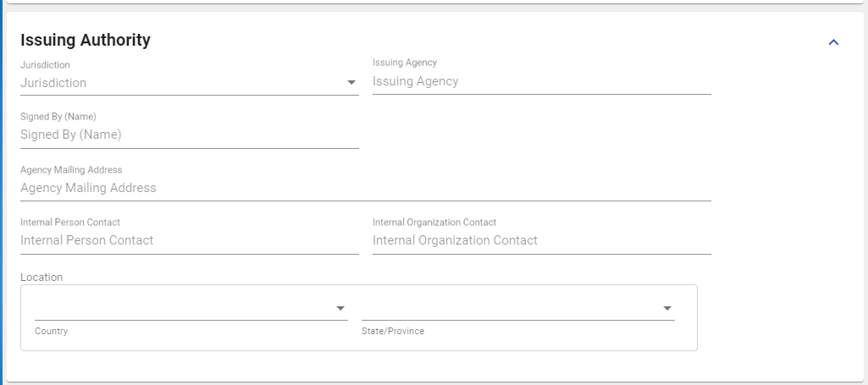Click the Location group label
Screen dimensions: 868x385
pyautogui.click(x=41, y=277)
